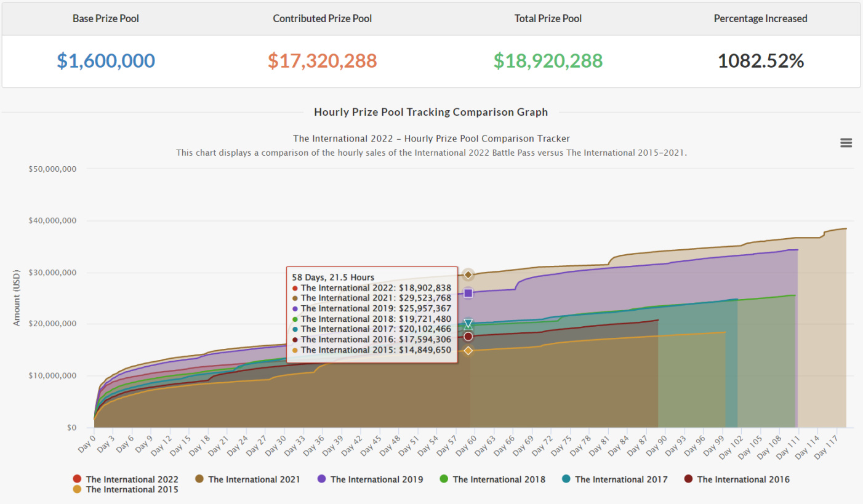The image size is (863, 504).
Task: Click the Day 30 x-axis label
Action: (276, 444)
